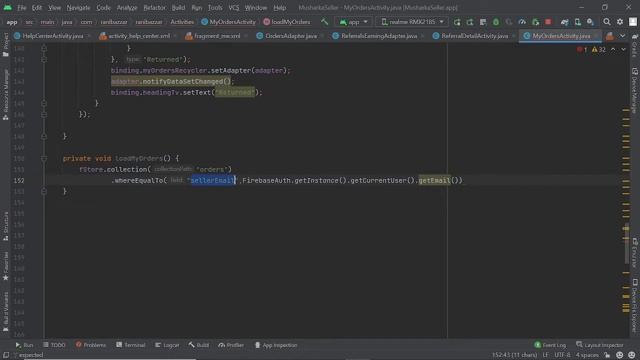
Task: Open the Terminal tool window button
Action: pos(131,345)
